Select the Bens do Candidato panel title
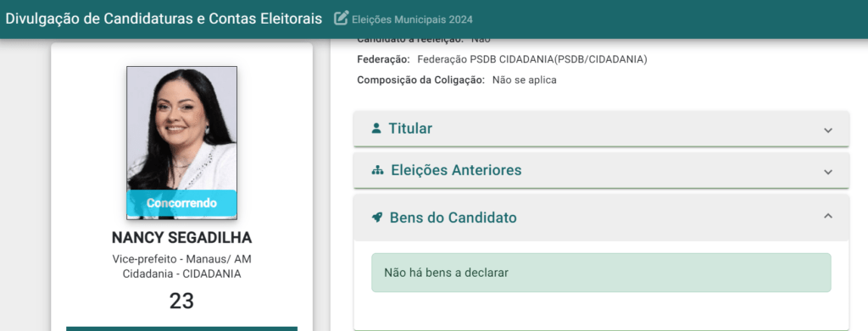Viewport: 868px width, 331px height. (x=453, y=218)
